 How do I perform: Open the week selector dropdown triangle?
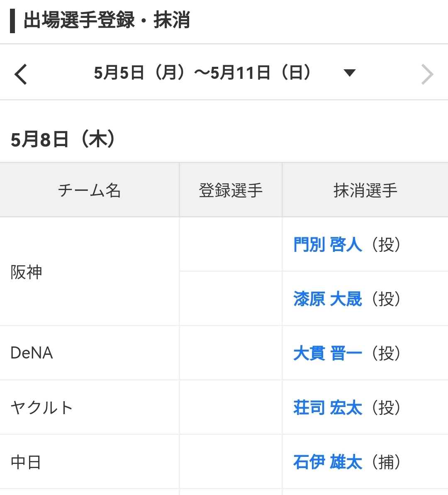[x=350, y=73]
